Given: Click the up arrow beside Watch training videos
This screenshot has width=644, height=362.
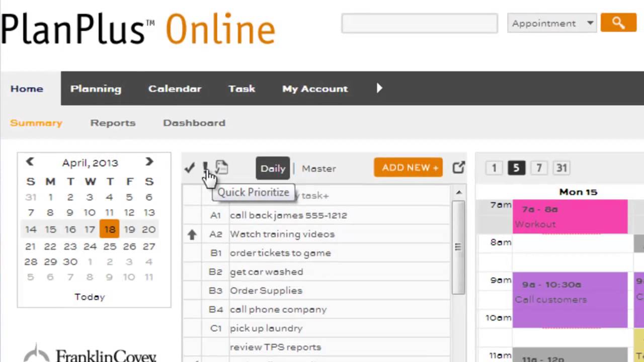Looking at the screenshot, I should (x=192, y=234).
